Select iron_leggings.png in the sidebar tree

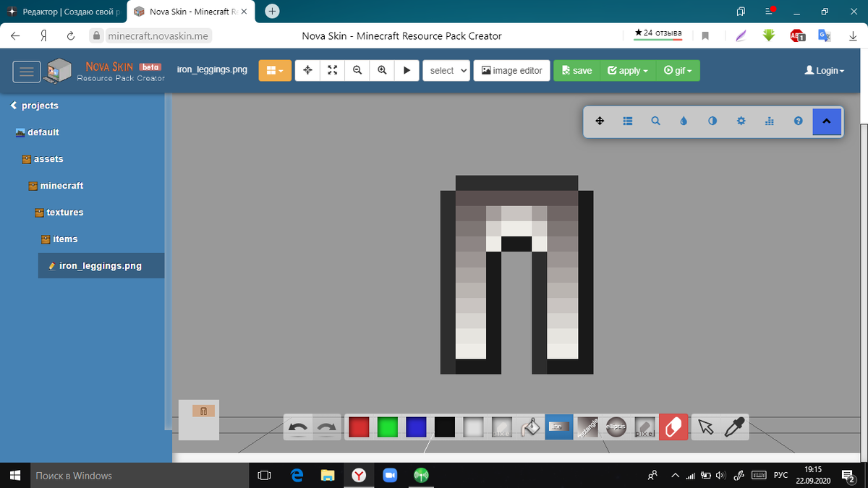tap(101, 265)
